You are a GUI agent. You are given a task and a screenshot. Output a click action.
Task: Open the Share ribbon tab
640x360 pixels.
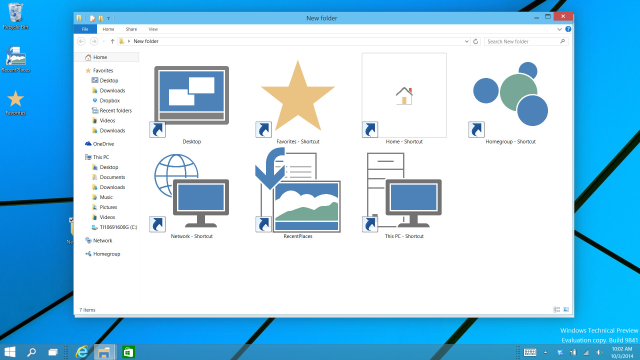point(131,29)
